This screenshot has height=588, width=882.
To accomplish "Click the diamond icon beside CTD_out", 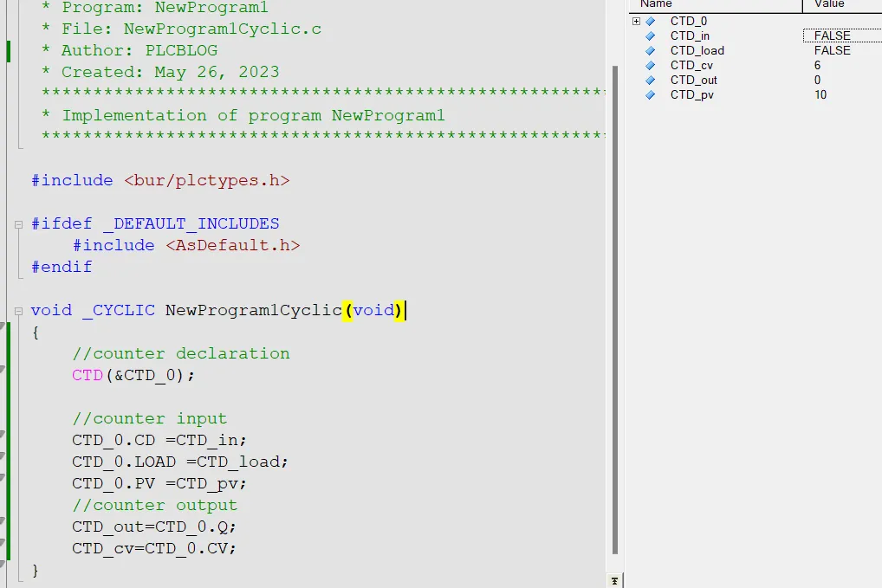I will (x=650, y=80).
